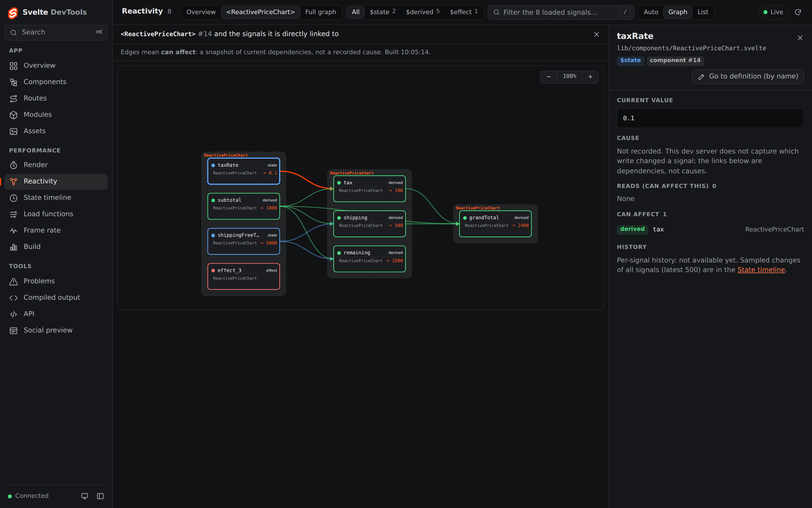Filter signals to $derived only

pos(422,12)
